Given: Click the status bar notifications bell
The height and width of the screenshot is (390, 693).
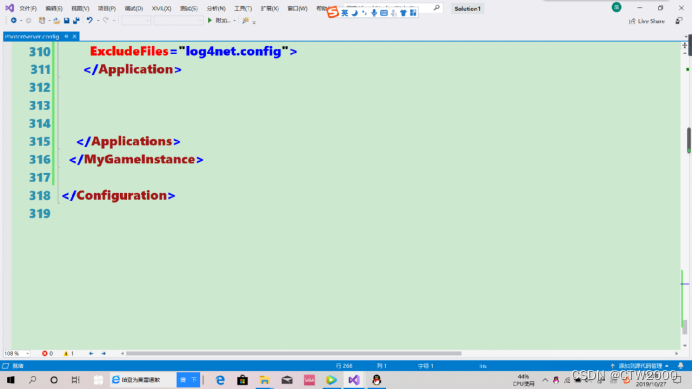Looking at the screenshot, I should (x=681, y=366).
